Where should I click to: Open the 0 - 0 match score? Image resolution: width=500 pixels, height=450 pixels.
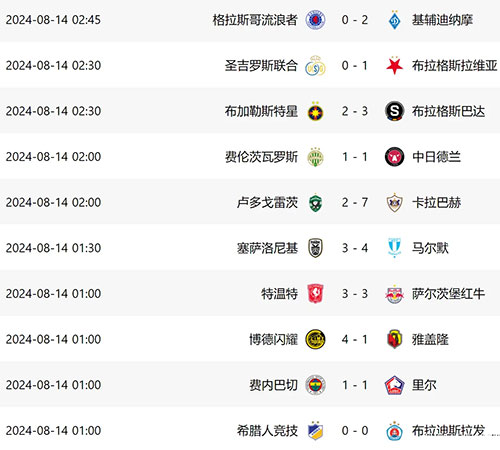click(355, 431)
